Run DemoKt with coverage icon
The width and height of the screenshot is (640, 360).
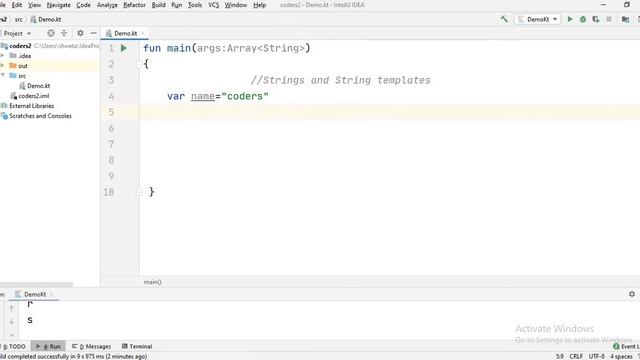pyautogui.click(x=596, y=19)
